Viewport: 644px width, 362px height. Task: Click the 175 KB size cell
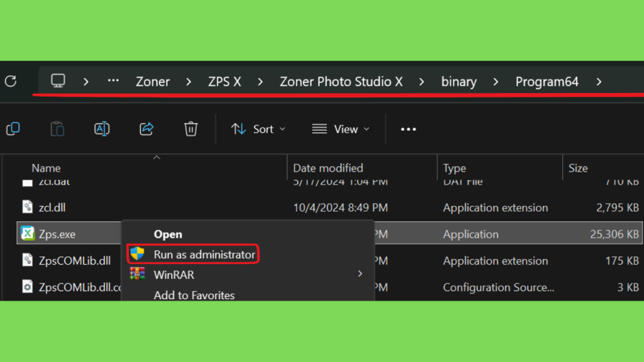(x=622, y=261)
